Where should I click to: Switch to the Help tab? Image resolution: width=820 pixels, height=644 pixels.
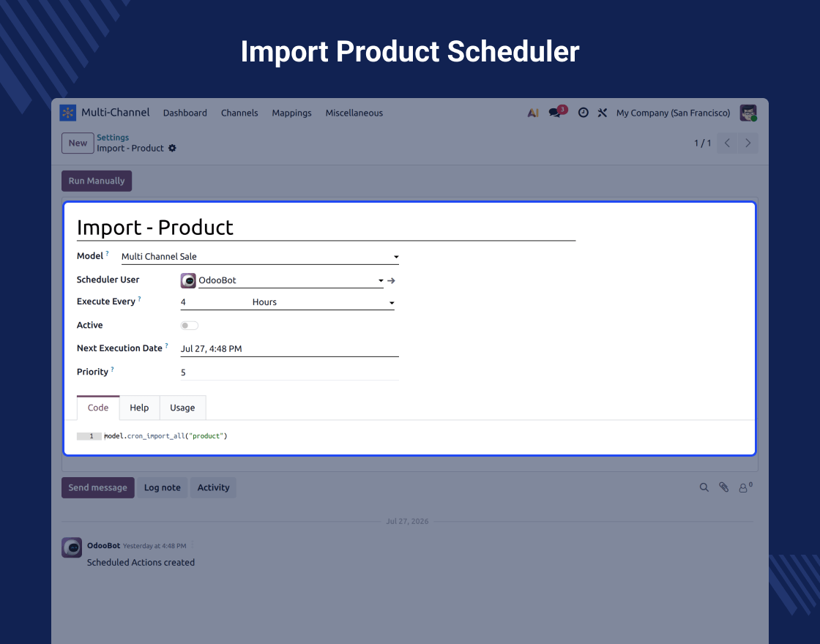coord(139,408)
